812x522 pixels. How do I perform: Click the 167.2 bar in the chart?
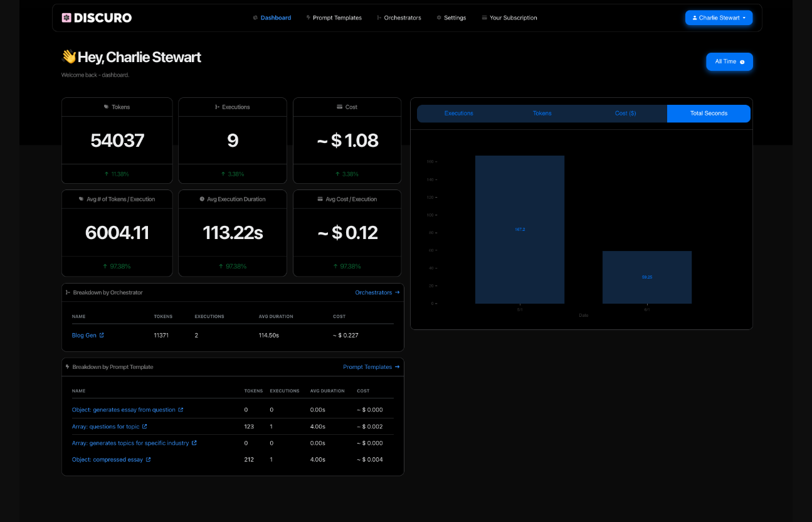(519, 230)
